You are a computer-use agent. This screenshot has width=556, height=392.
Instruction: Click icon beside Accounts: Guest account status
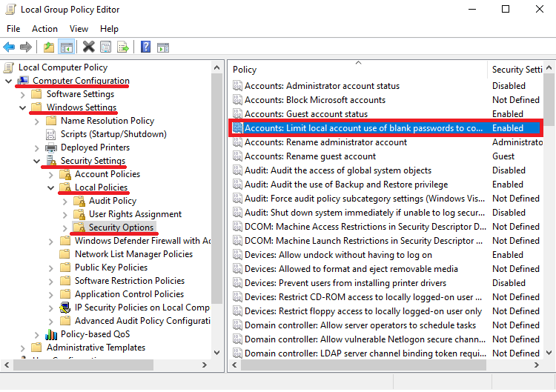point(237,114)
